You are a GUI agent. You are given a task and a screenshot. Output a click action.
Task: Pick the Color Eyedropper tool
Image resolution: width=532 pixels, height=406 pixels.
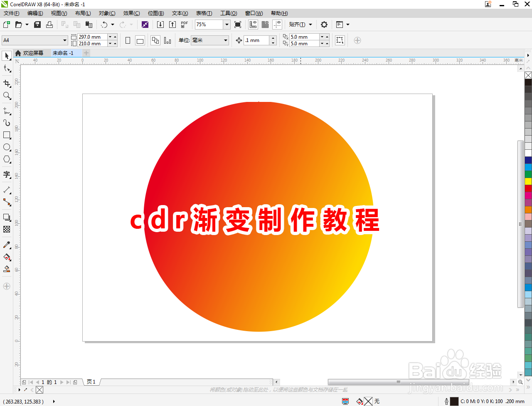coord(7,245)
